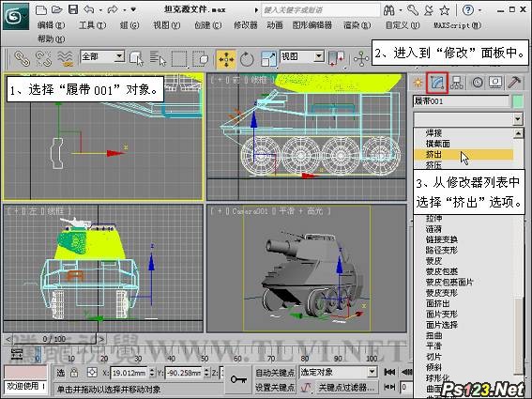This screenshot has height=399, width=532.
Task: Toggle the Selection Lock padlock
Action: pos(73,373)
